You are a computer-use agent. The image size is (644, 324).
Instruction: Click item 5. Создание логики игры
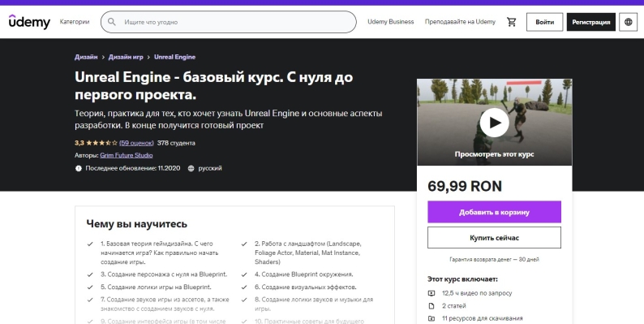[156, 287]
